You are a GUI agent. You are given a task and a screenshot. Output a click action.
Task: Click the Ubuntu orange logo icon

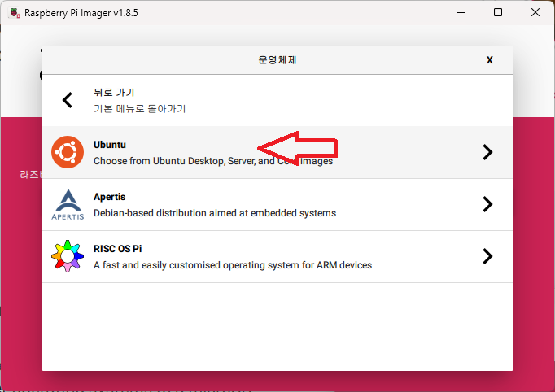pos(68,152)
